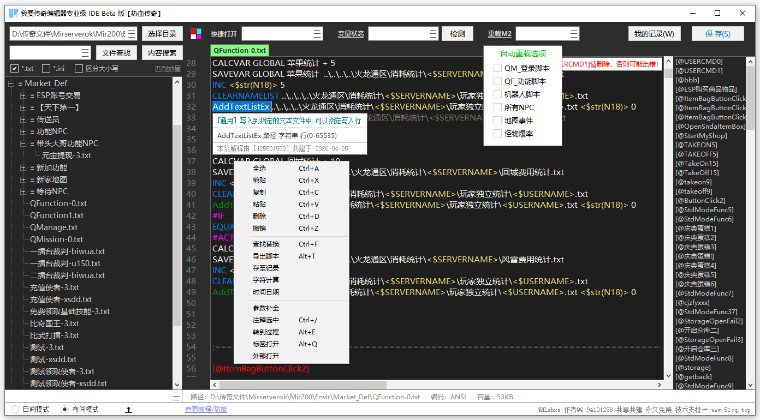
Task: Expand the 新加功能 tree folder
Action: coord(22,168)
